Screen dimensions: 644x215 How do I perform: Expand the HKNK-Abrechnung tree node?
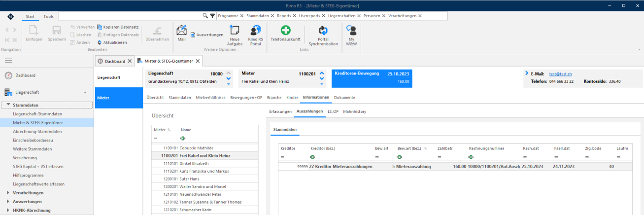pos(8,211)
